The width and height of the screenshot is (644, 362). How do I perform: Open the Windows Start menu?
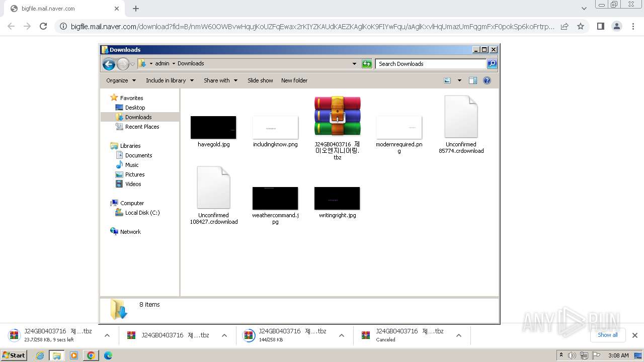(x=14, y=355)
